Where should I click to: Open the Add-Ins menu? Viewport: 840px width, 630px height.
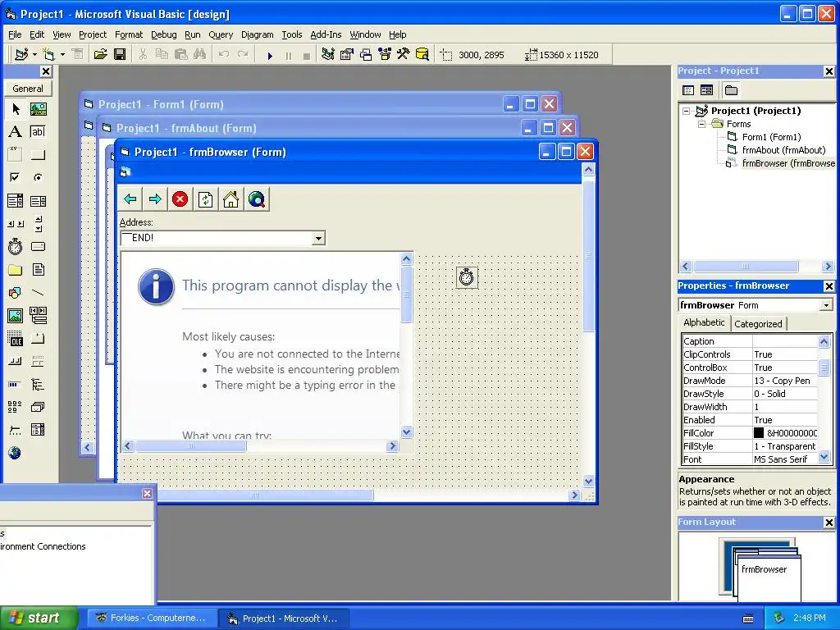[x=326, y=34]
